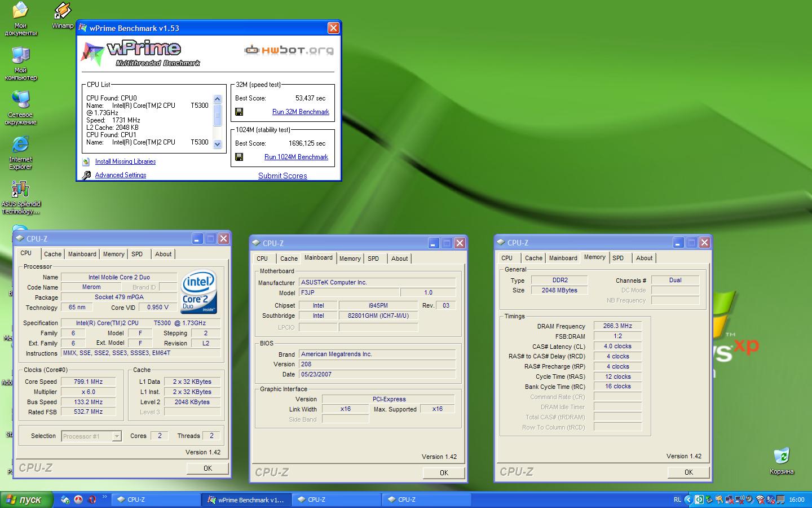812x508 pixels.
Task: Minimize the CPU-Z window showing Timings
Action: pos(678,243)
